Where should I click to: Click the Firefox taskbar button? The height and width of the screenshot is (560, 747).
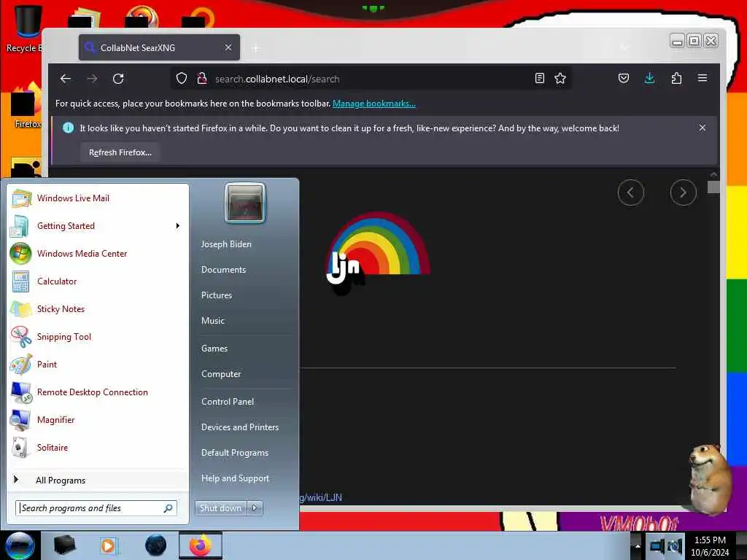[x=201, y=545]
